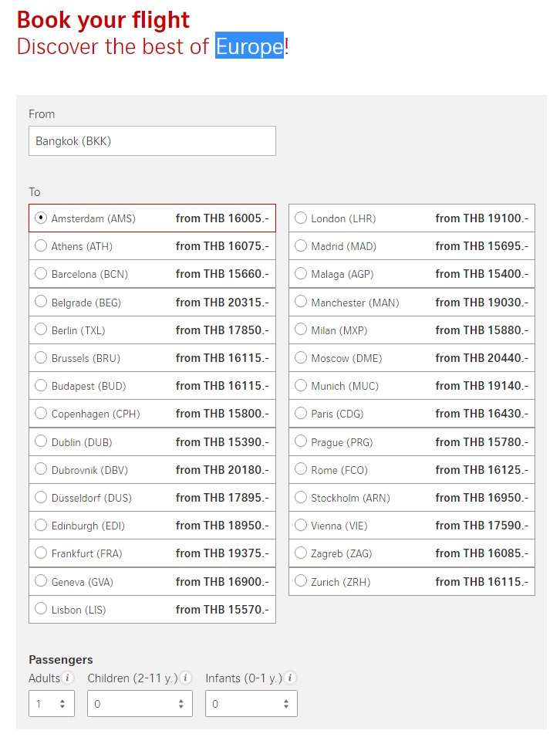Viewport: 560px width, 744px height.
Task: Choose Frankfurt (FRA) radio button
Action: [41, 553]
